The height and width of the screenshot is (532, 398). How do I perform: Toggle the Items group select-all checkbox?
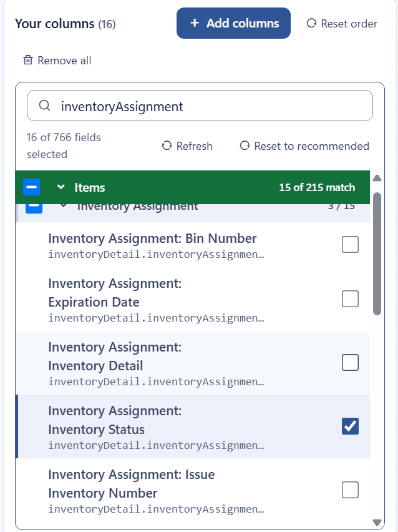click(x=32, y=187)
